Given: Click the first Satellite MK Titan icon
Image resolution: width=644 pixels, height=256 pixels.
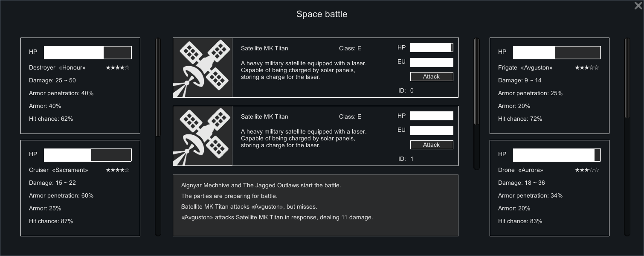Looking at the screenshot, I should pyautogui.click(x=203, y=68).
